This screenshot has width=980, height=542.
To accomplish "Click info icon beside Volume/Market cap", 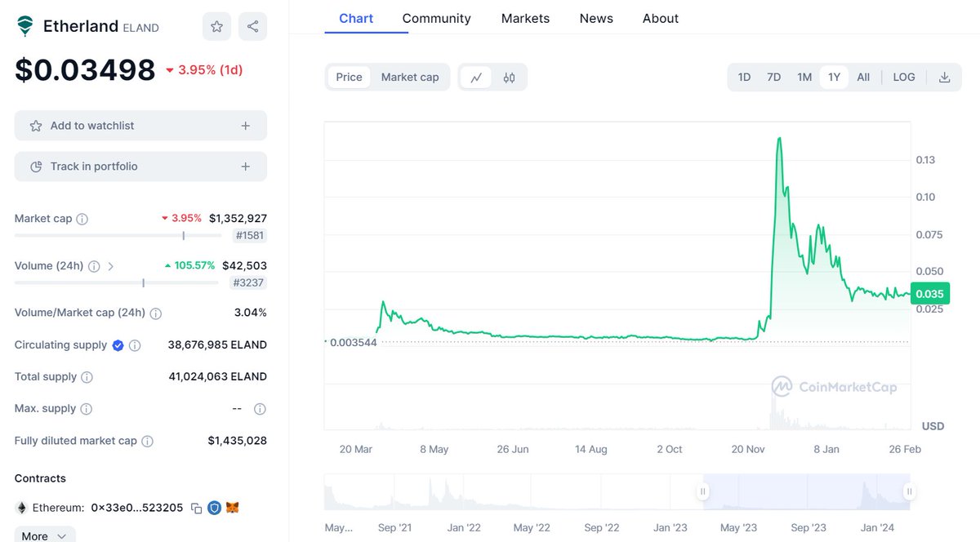I will coord(156,313).
